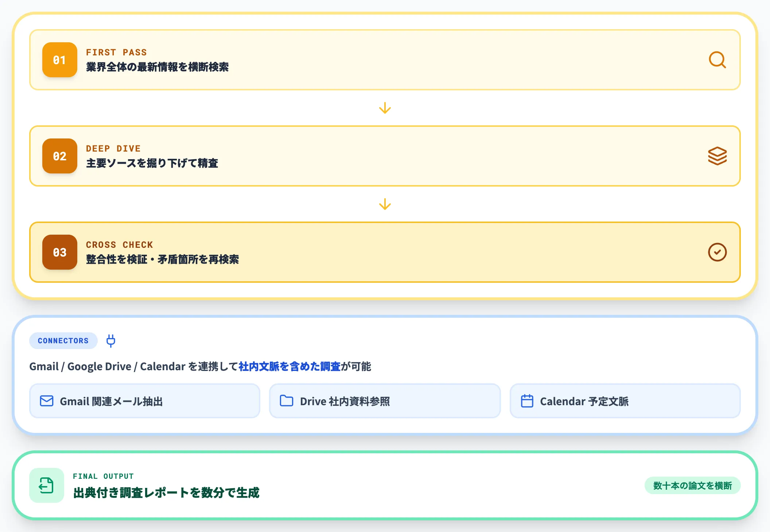This screenshot has width=770, height=532.
Task: Click the 数十本の論文を横断 pill
Action: pyautogui.click(x=692, y=485)
